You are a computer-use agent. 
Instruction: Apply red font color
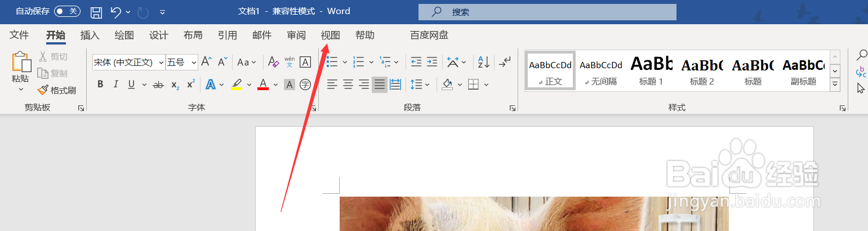click(263, 85)
